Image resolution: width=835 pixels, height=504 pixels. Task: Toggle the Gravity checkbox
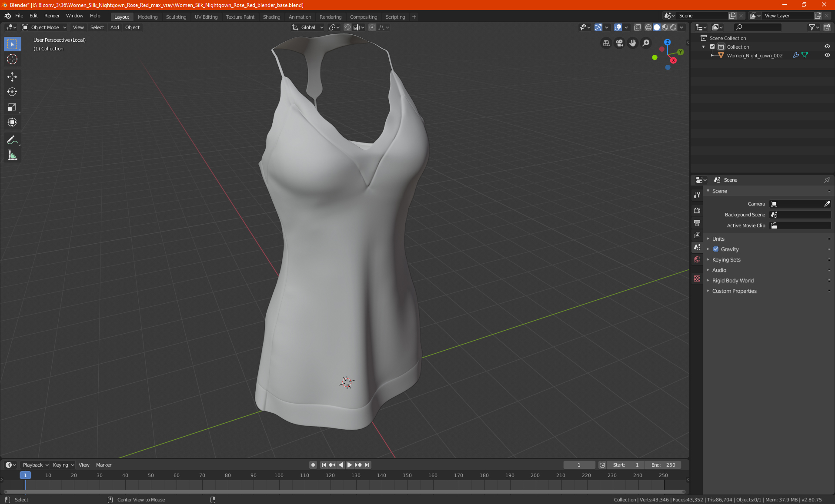tap(716, 249)
